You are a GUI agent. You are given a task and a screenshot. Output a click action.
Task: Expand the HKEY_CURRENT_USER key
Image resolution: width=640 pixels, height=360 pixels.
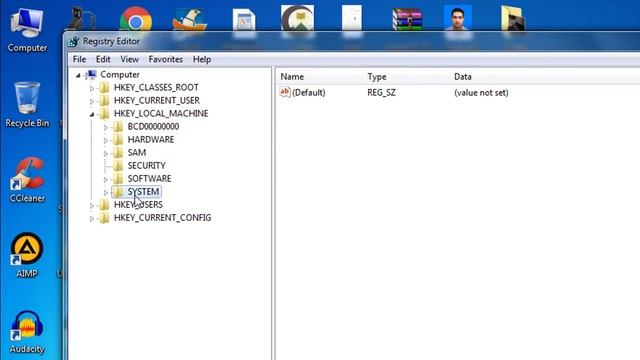[x=92, y=101]
